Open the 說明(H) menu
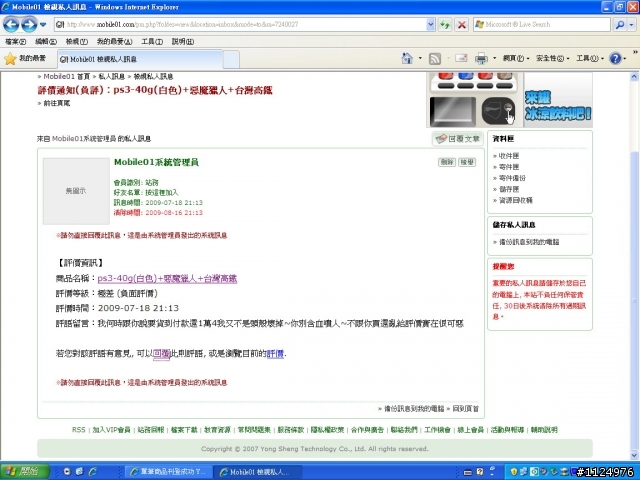The image size is (640, 480). pos(182,41)
